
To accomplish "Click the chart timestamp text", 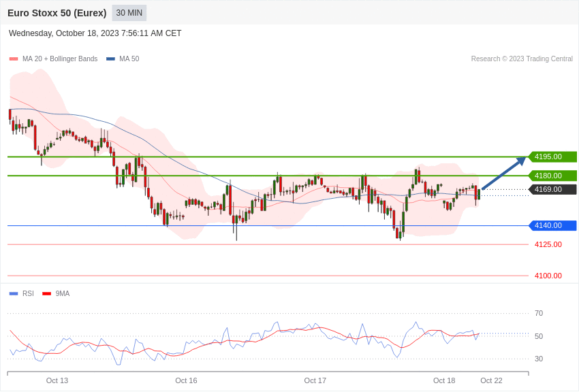I will click(x=95, y=33).
